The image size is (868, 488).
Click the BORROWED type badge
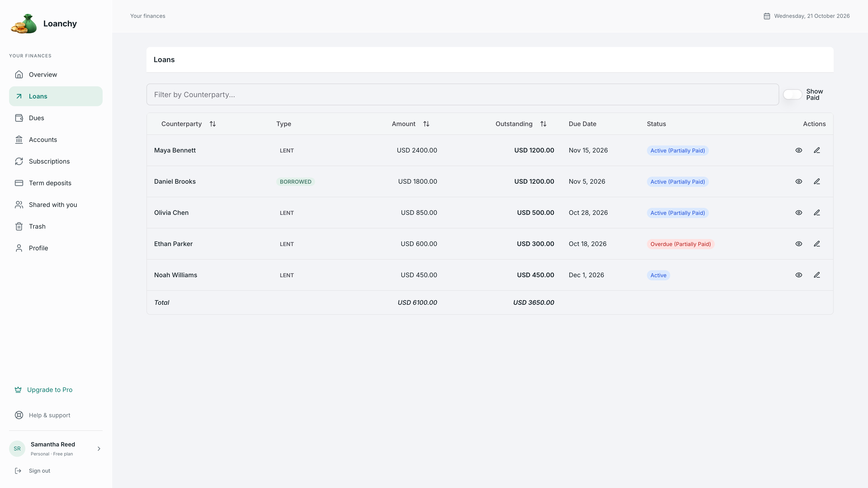295,182
